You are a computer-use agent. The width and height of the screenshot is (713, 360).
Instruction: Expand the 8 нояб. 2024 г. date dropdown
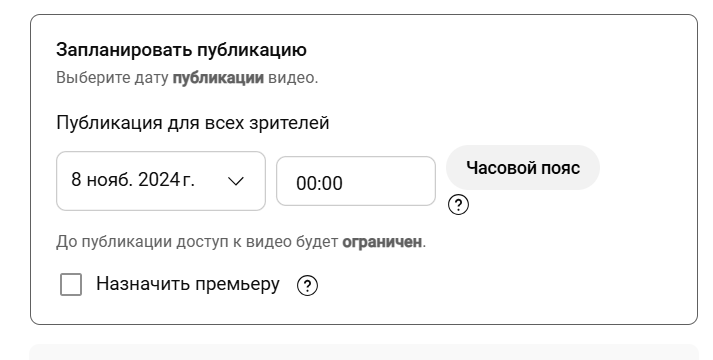point(161,181)
